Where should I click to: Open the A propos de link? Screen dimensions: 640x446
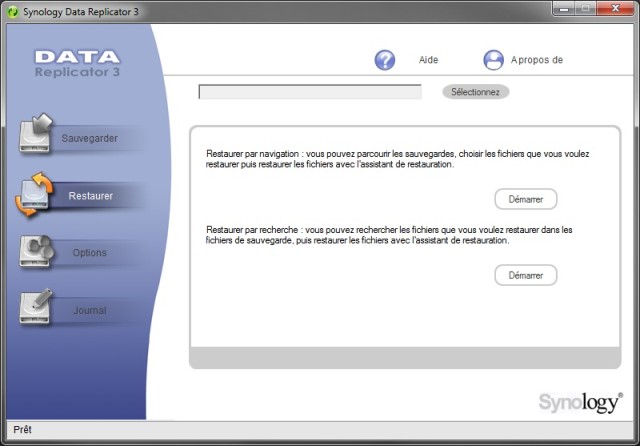coord(537,60)
